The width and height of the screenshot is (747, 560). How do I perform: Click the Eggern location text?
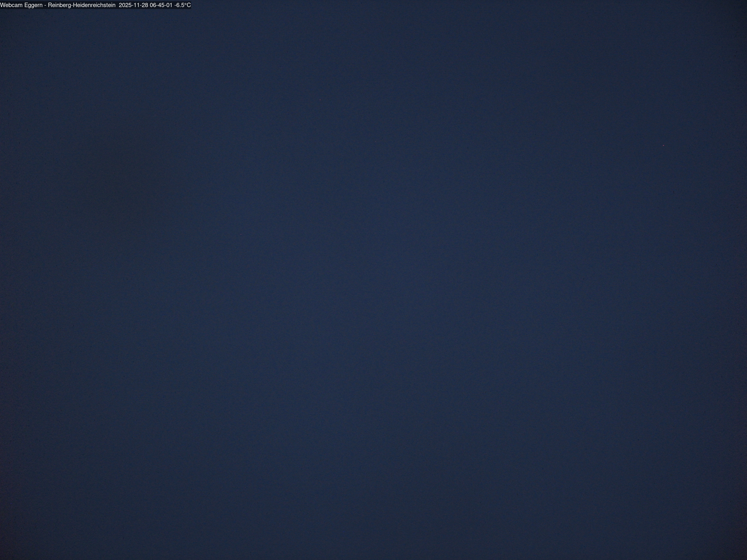click(33, 5)
